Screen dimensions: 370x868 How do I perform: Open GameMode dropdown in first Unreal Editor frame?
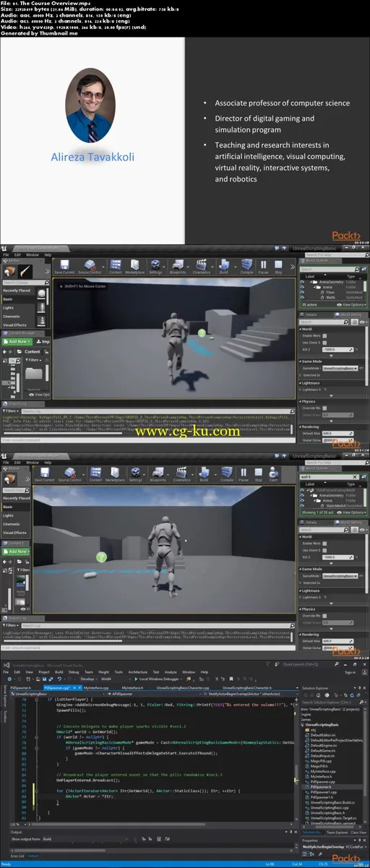click(339, 368)
